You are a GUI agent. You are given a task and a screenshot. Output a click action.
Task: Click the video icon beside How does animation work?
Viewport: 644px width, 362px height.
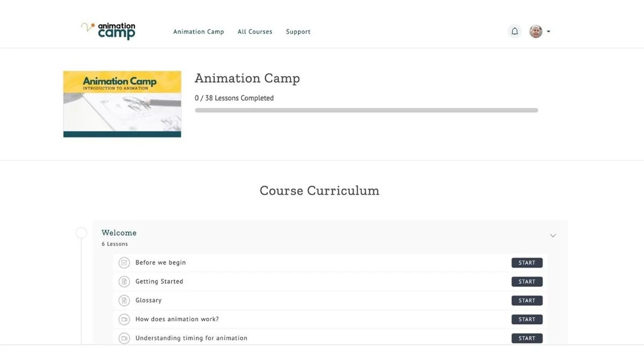point(124,319)
